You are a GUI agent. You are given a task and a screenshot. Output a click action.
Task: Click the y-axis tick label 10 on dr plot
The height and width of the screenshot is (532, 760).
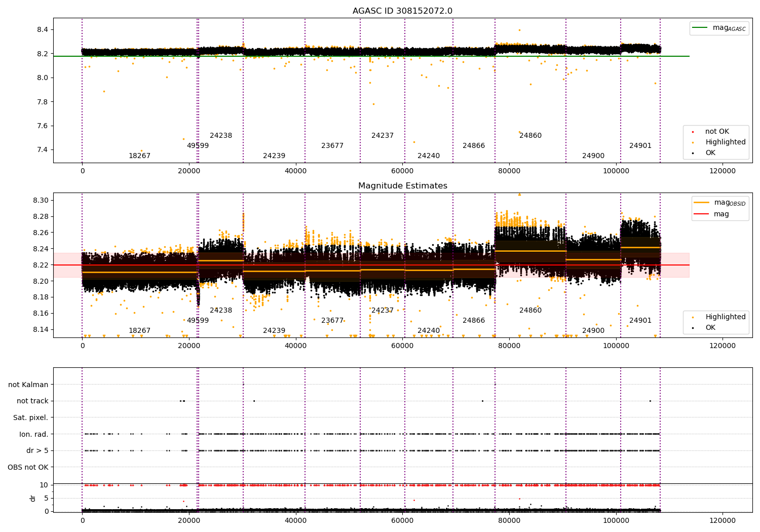click(44, 485)
